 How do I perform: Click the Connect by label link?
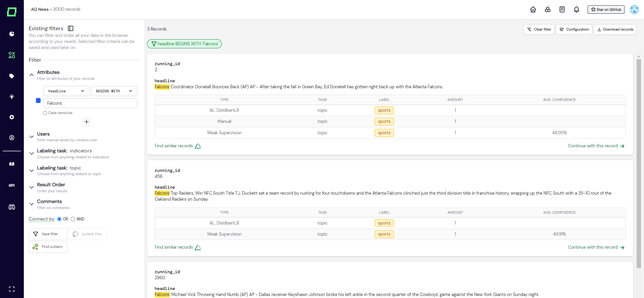point(42,219)
